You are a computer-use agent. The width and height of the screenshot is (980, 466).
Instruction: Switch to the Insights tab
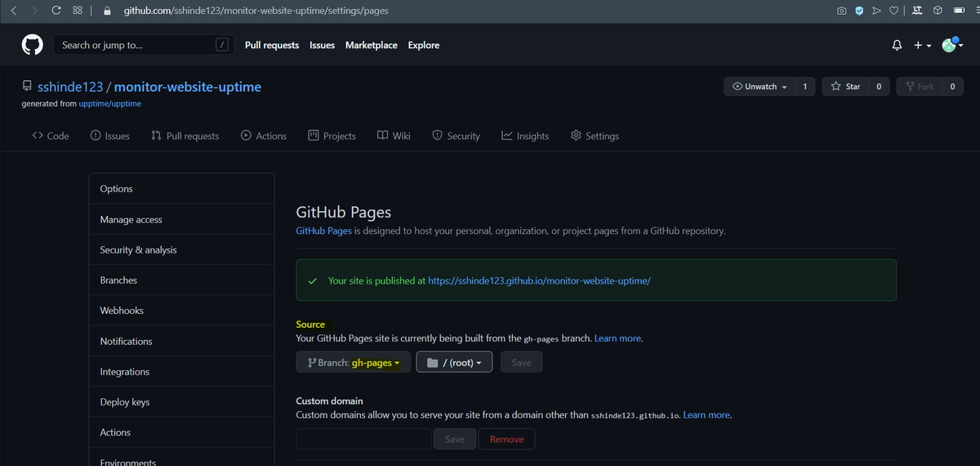(x=525, y=136)
